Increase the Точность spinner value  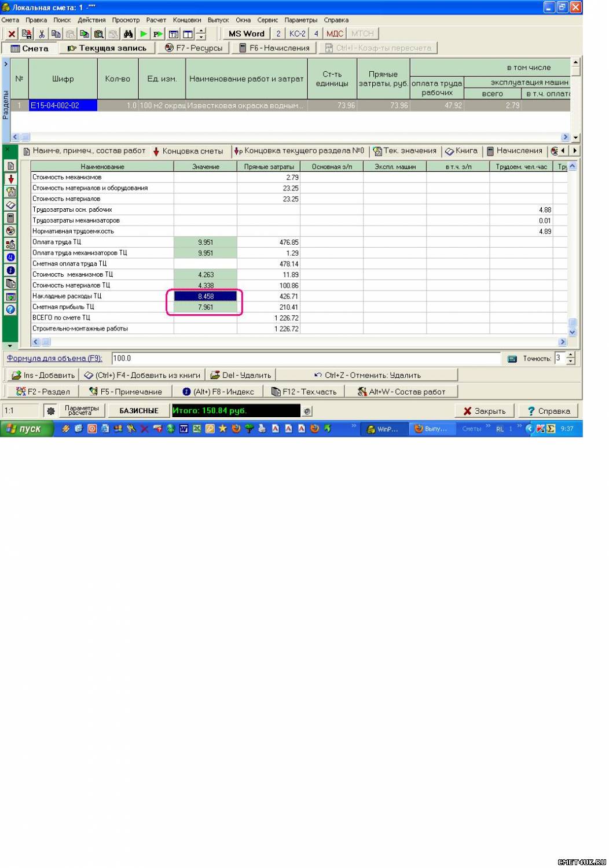570,355
